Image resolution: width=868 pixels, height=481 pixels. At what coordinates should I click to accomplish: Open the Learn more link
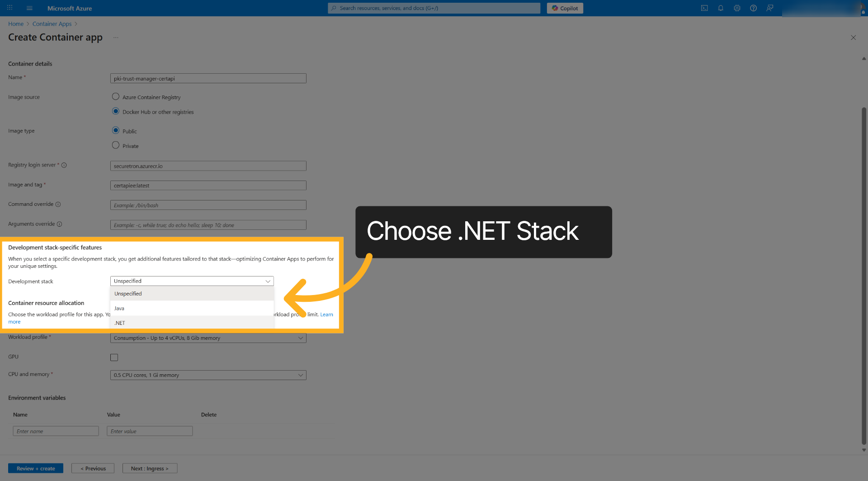point(326,314)
